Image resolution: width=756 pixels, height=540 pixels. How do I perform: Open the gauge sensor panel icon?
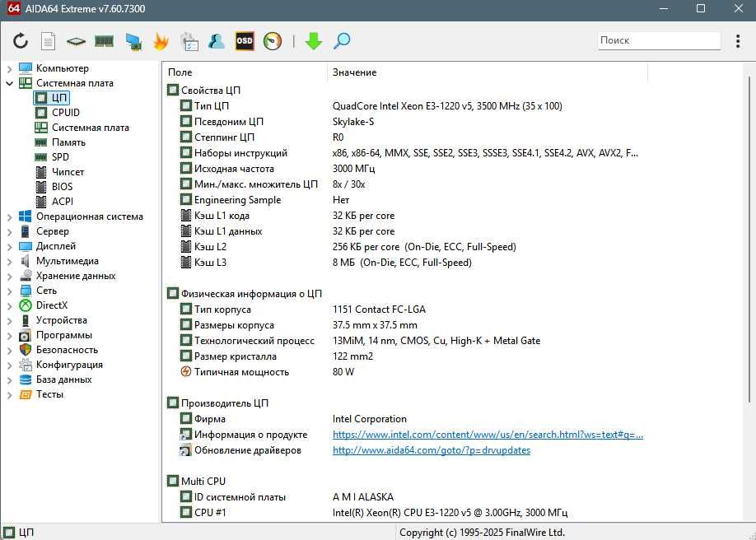[x=273, y=41]
